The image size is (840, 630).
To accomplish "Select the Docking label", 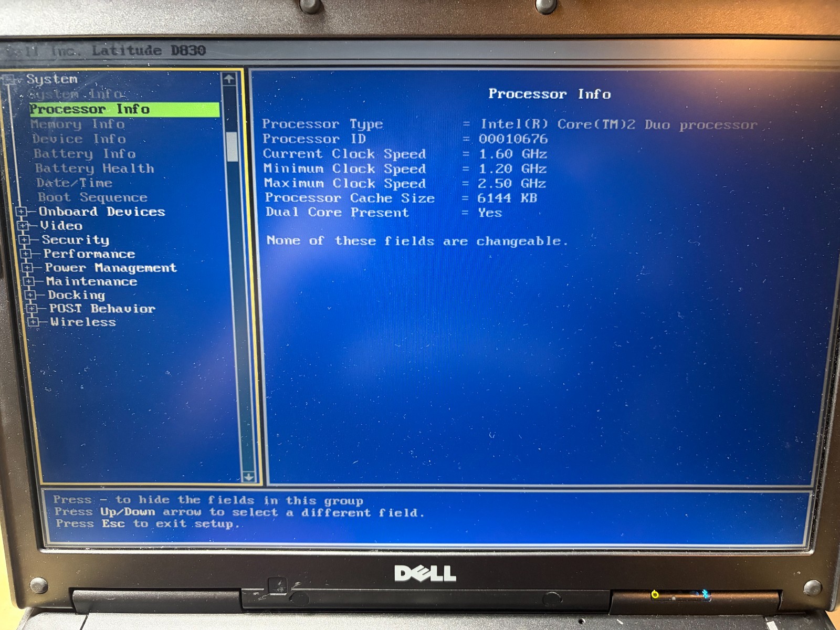I will click(77, 295).
